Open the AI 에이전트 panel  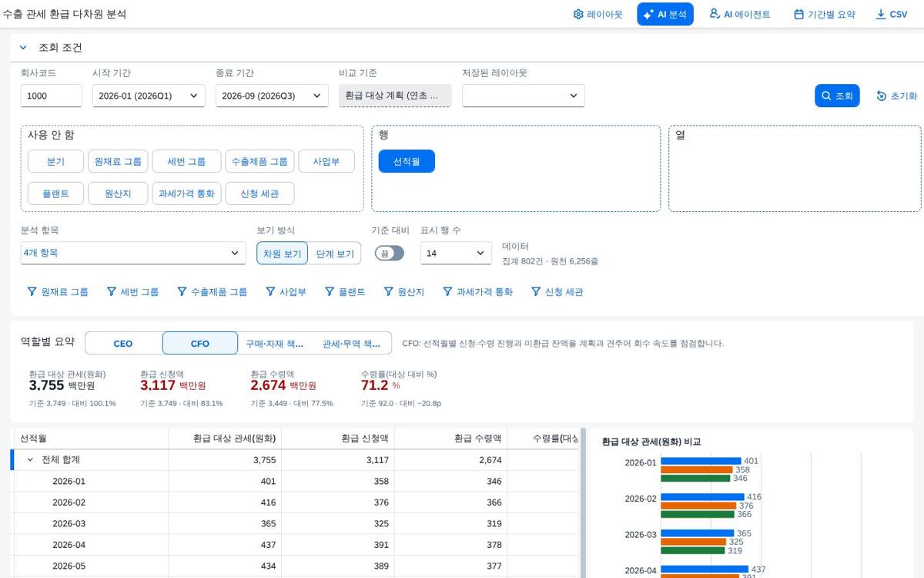tap(739, 14)
